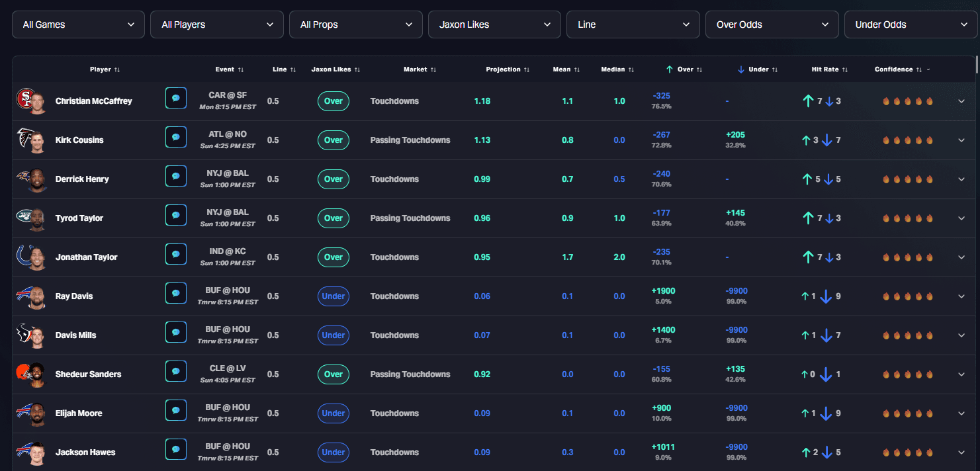Click Over pill for Kirk Cousins
980x471 pixels.
click(334, 140)
